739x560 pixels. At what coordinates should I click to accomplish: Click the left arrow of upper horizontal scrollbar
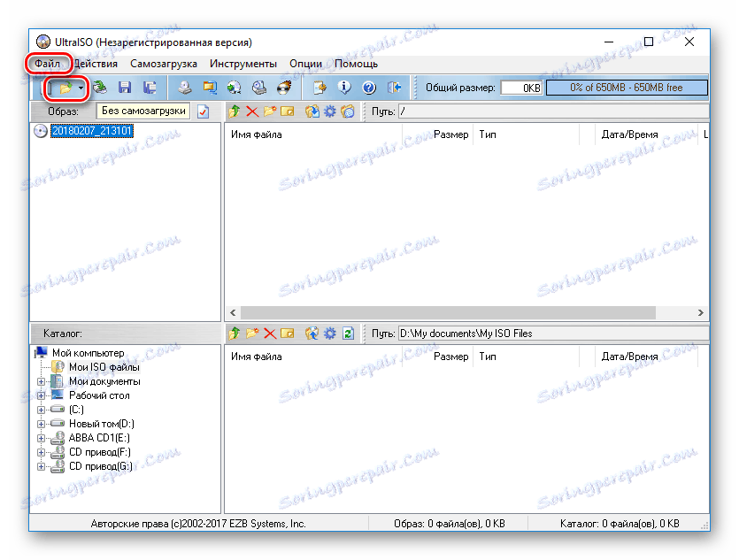[234, 313]
